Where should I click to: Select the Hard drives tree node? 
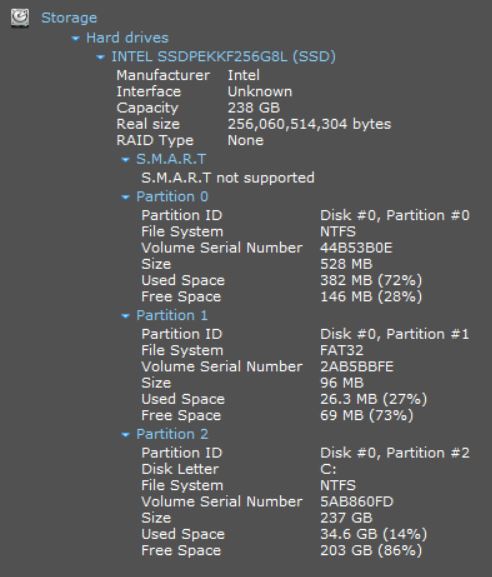127,38
